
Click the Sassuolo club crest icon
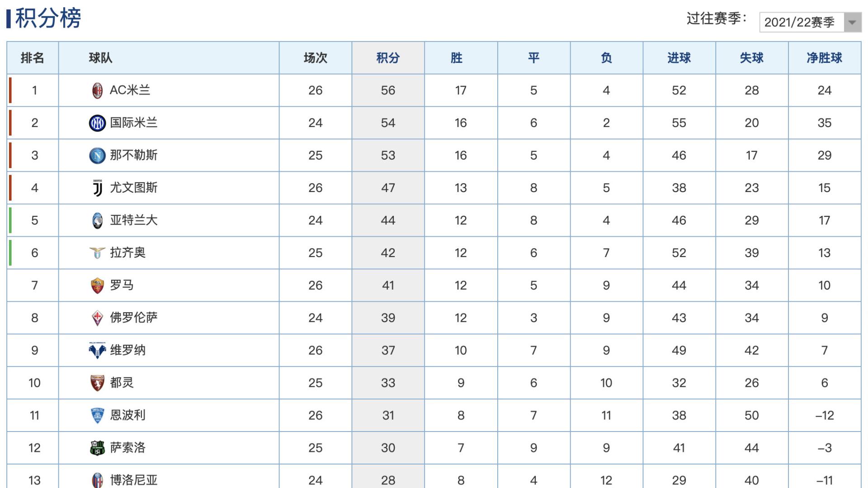pos(97,448)
